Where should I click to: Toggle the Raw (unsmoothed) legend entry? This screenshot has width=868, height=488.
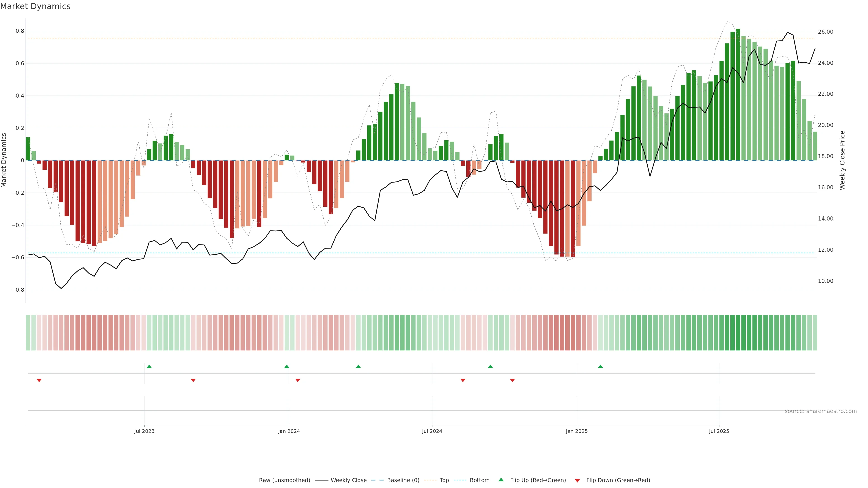(284, 480)
